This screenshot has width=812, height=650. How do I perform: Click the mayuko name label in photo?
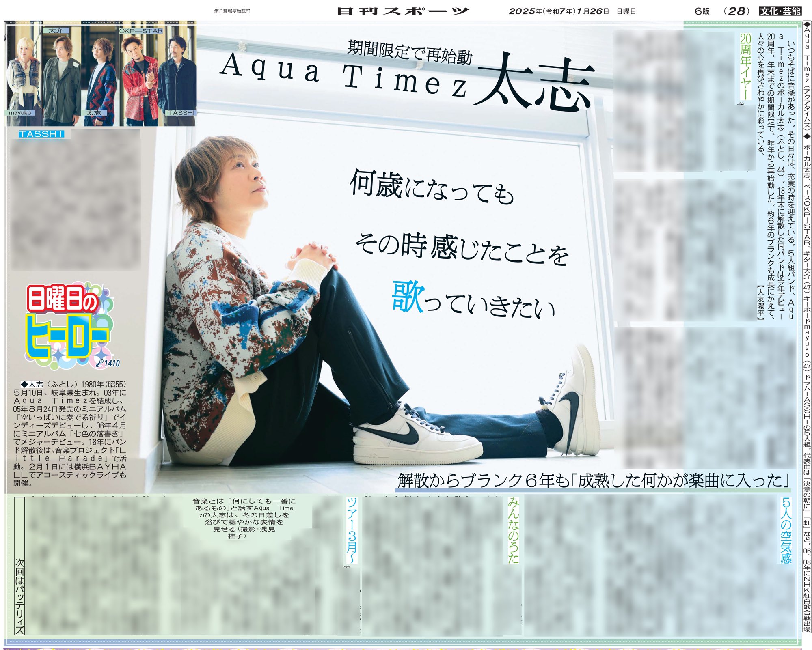click(20, 113)
